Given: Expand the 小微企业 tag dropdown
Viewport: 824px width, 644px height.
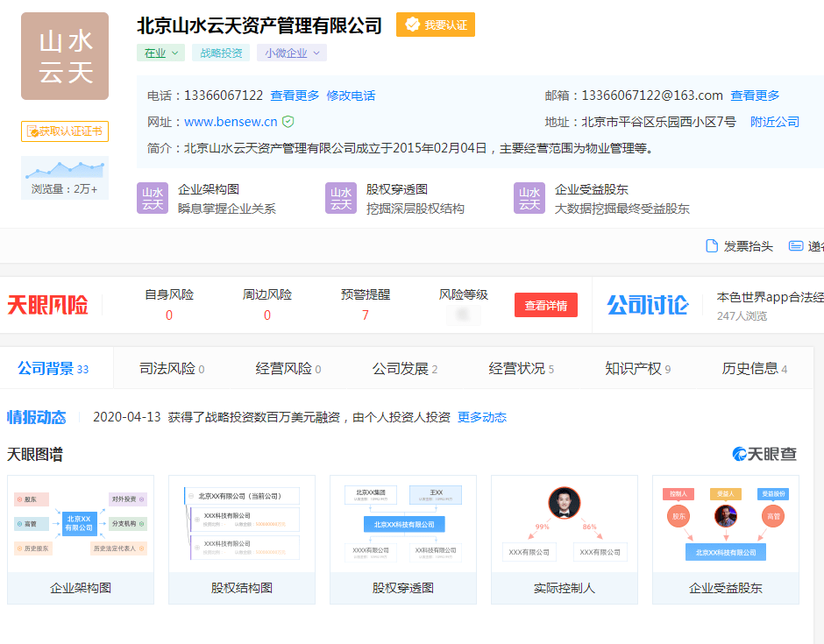Looking at the screenshot, I should point(292,53).
